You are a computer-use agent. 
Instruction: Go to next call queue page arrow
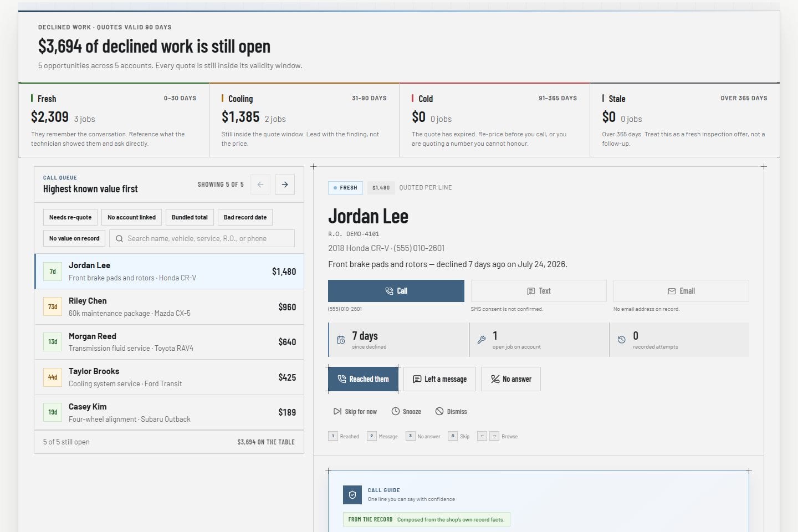285,185
